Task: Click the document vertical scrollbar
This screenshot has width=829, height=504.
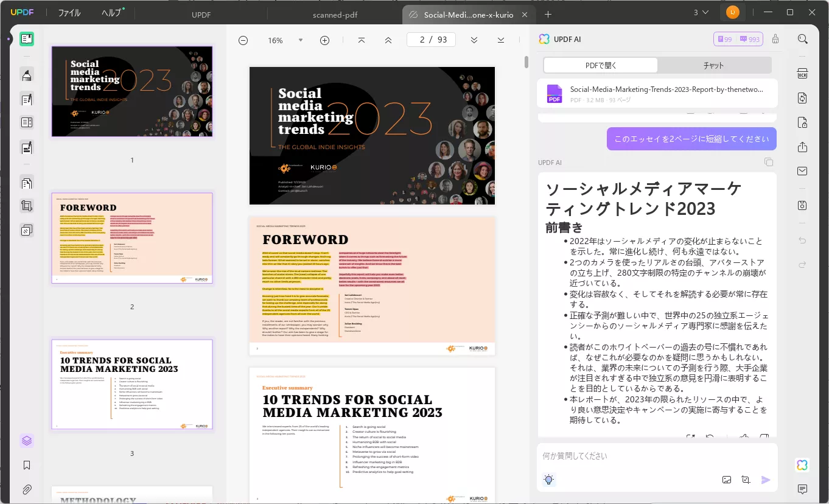Action: [526, 62]
